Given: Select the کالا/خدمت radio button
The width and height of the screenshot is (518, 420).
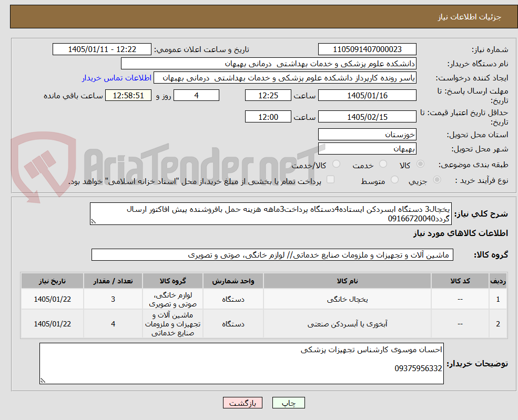Looking at the screenshot, I should click(336, 164).
